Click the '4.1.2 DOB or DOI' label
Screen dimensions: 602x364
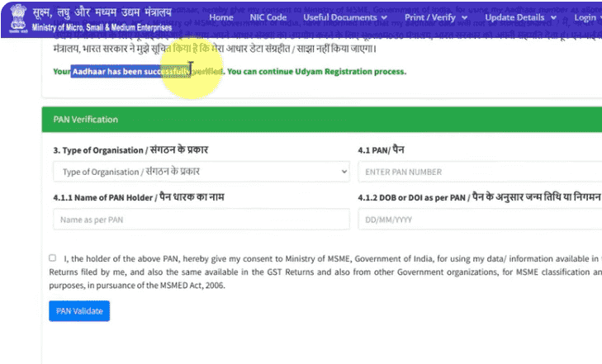(x=479, y=197)
